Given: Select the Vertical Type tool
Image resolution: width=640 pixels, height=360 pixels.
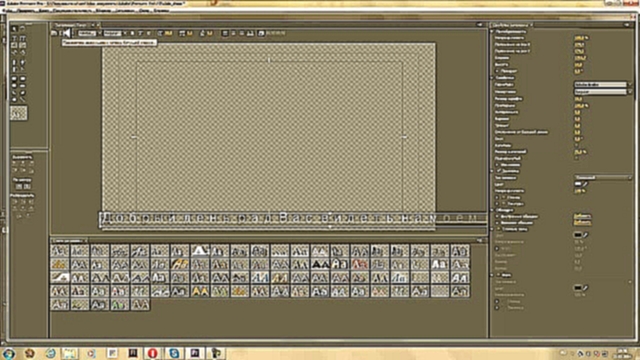Looking at the screenshot, I should point(22,38).
